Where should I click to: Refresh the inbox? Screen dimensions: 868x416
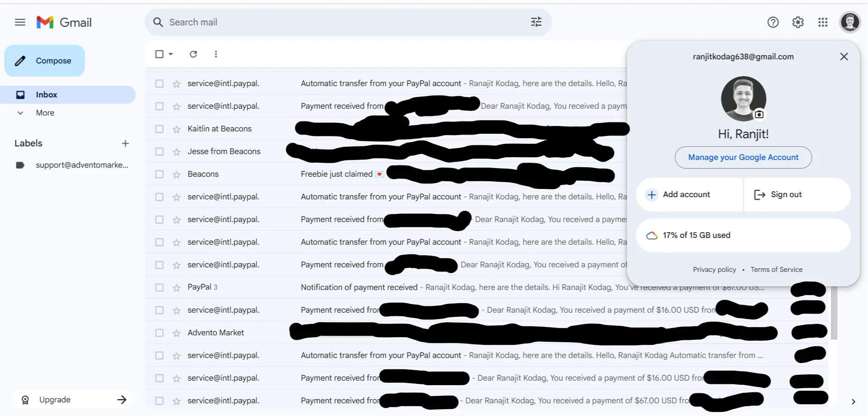tap(193, 54)
